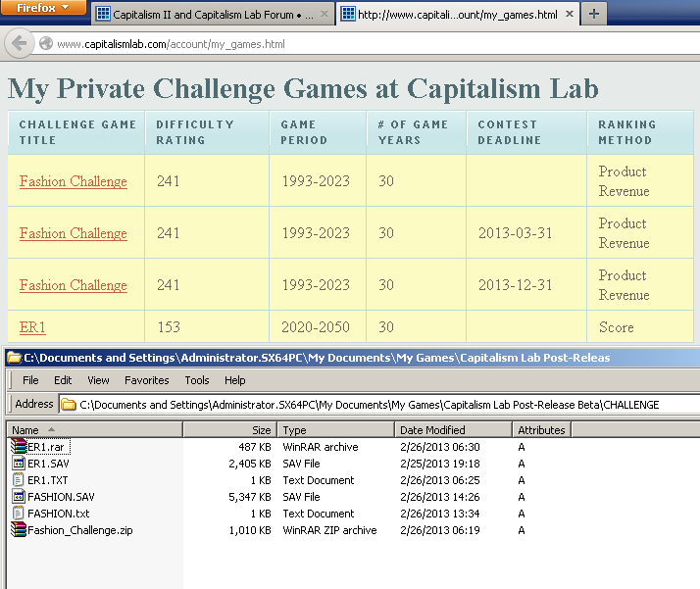Open Fashion Challenge link with 2013-03-31 deadline
Viewport: 700px width, 589px height.
[x=74, y=233]
